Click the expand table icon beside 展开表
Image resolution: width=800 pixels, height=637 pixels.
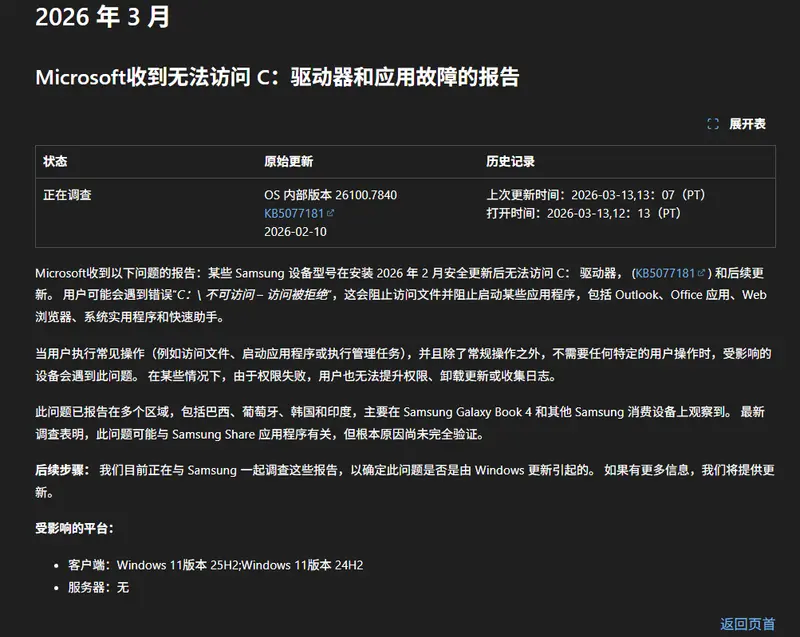pyautogui.click(x=714, y=123)
